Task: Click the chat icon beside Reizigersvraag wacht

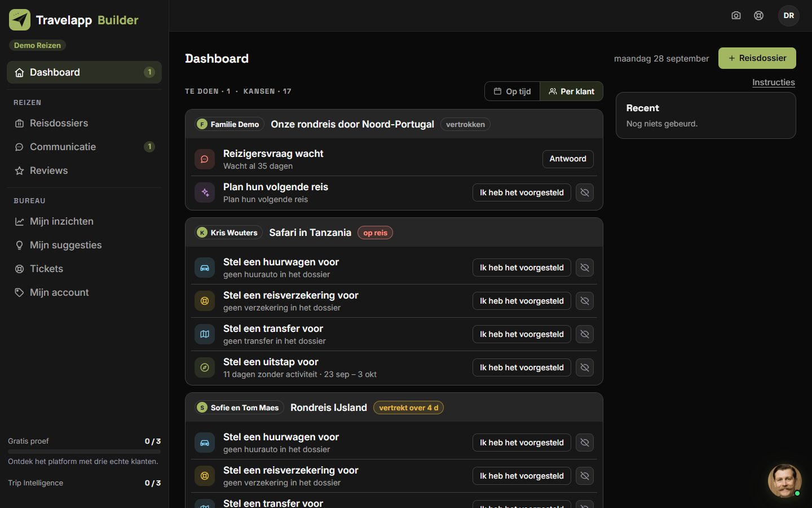Action: tap(205, 159)
